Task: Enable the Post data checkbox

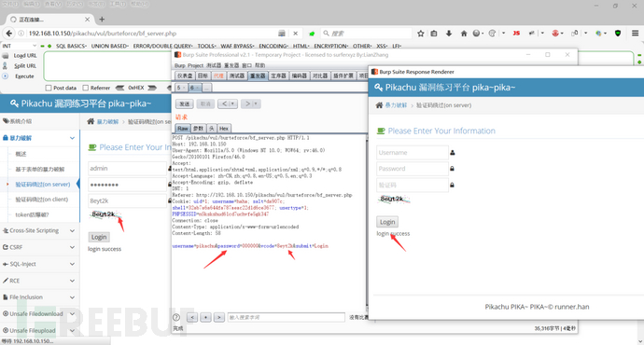Action: pos(49,88)
